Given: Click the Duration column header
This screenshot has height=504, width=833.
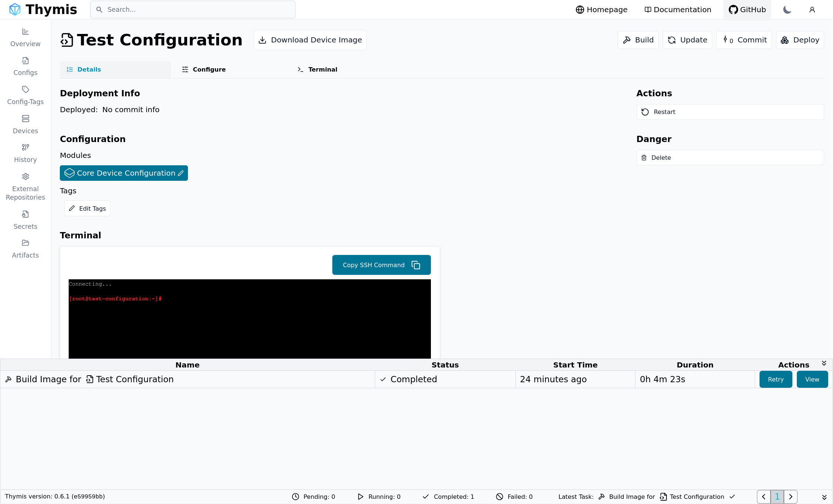Looking at the screenshot, I should tap(695, 365).
